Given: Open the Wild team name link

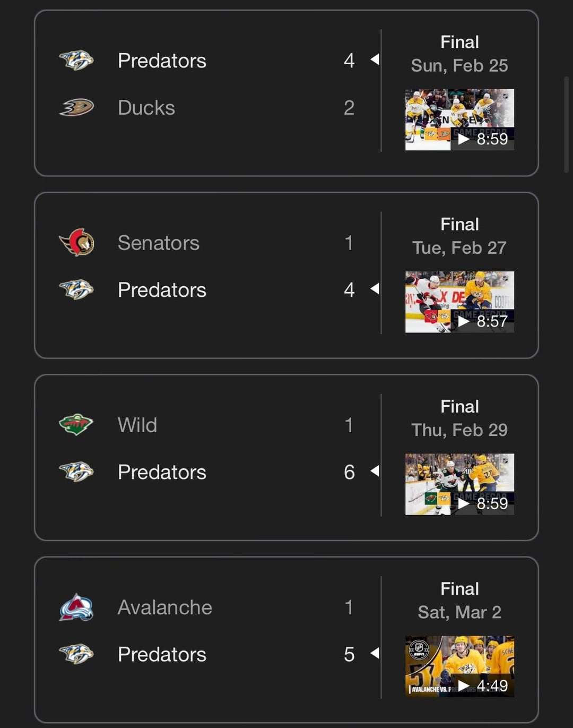Looking at the screenshot, I should point(137,425).
